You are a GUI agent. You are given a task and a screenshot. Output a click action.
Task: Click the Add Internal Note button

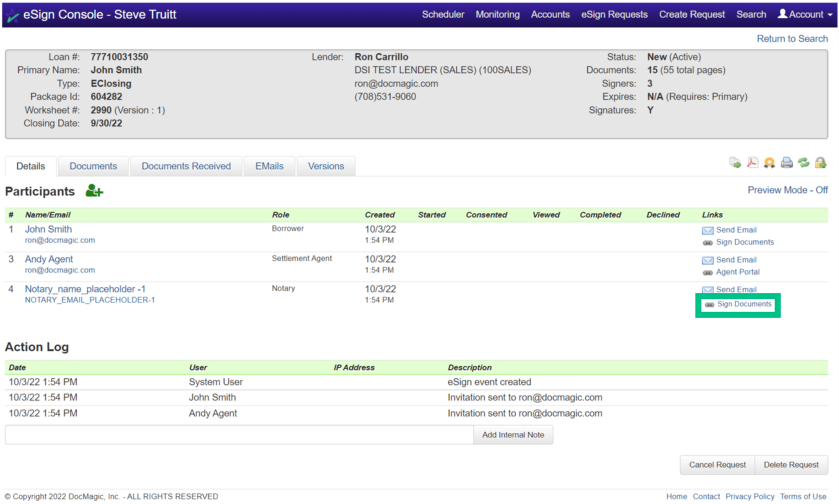coord(513,435)
